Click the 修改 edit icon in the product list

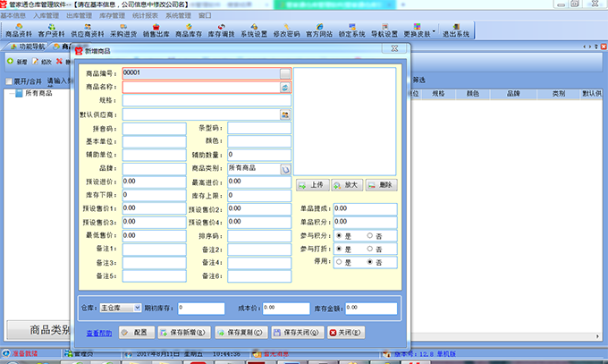pos(35,62)
